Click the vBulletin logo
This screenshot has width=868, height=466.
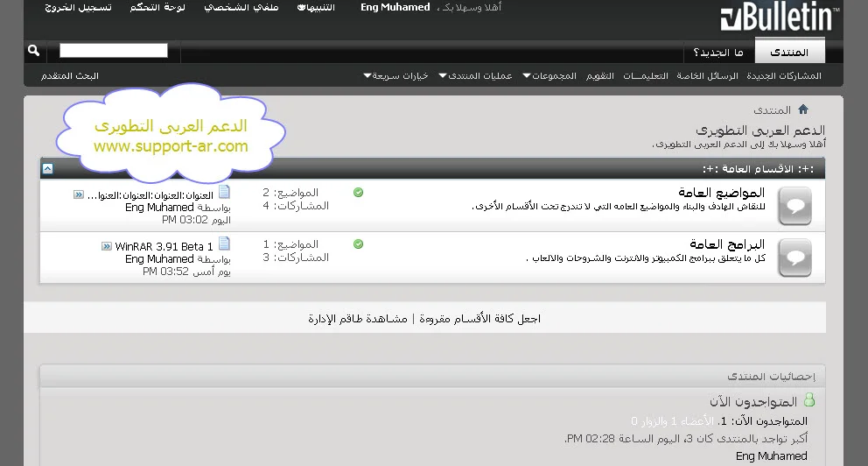778,18
